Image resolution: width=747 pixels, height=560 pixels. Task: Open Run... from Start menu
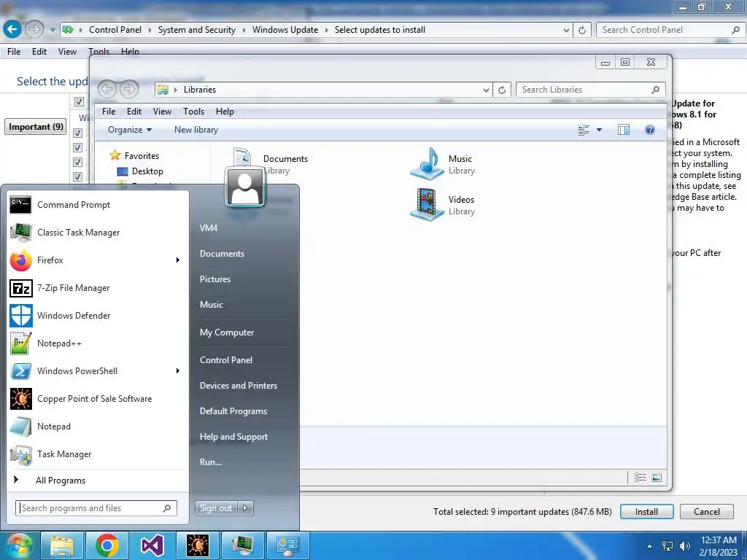point(211,462)
